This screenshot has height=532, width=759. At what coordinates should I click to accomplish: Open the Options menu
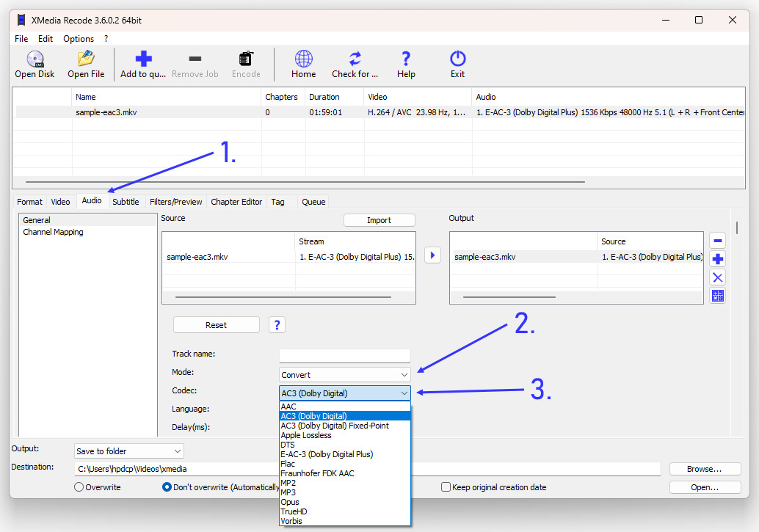(79, 39)
